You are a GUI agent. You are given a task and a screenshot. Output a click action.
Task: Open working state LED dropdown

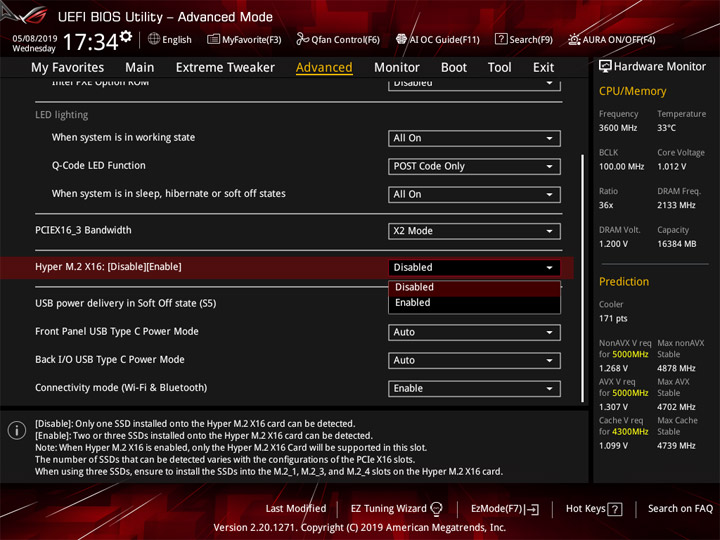[x=474, y=138]
